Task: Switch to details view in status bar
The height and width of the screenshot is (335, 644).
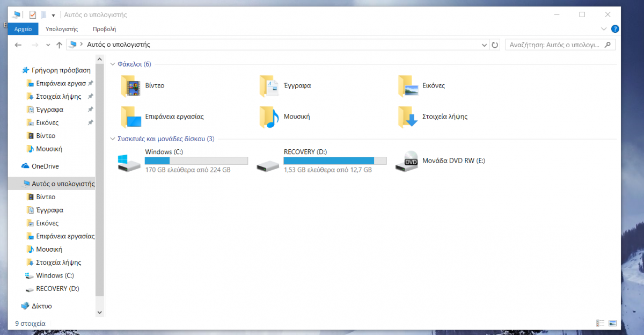Action: click(601, 324)
